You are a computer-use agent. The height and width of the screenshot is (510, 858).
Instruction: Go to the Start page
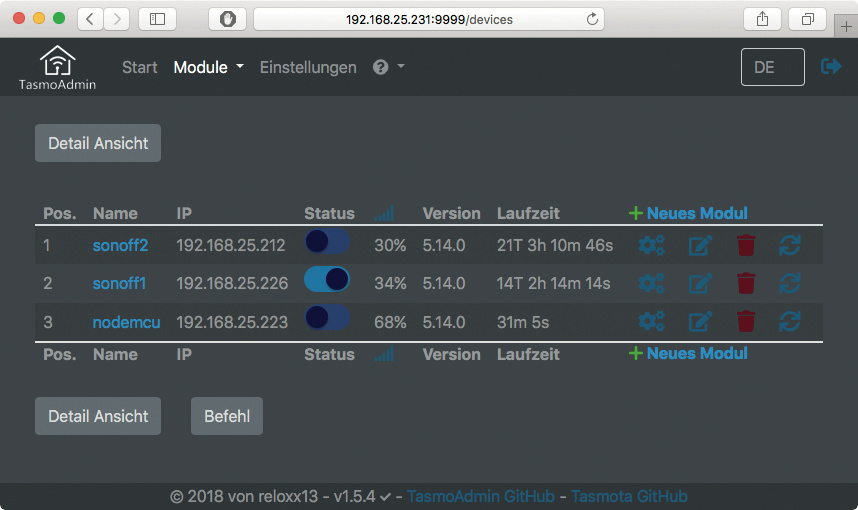coord(140,67)
